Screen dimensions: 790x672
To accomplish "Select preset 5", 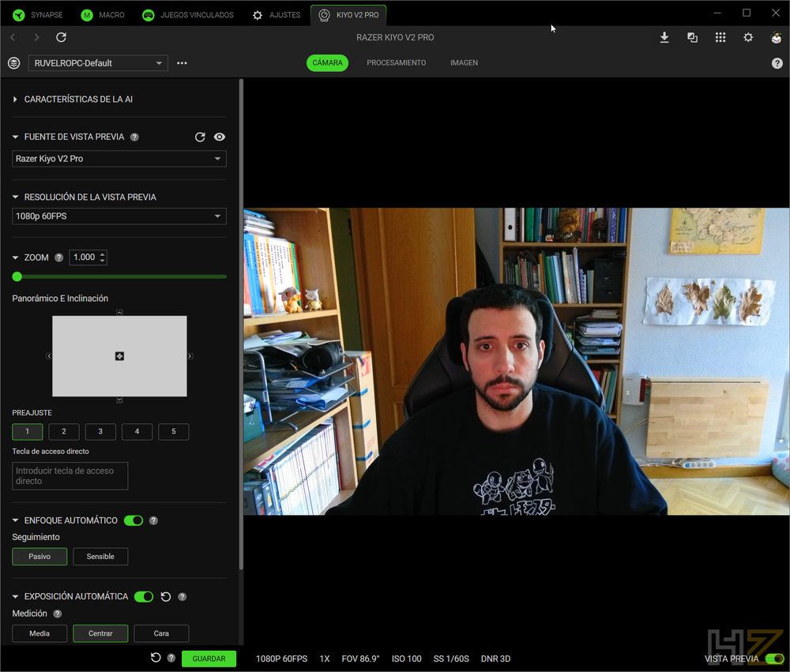I will [174, 432].
